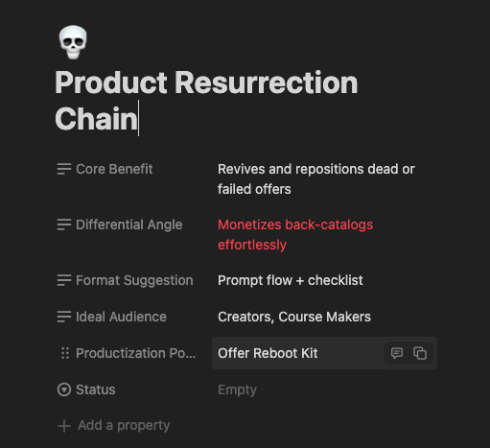Viewport: 490px width, 448px height.
Task: Click the Format Suggestion text-property icon
Action: (x=64, y=280)
